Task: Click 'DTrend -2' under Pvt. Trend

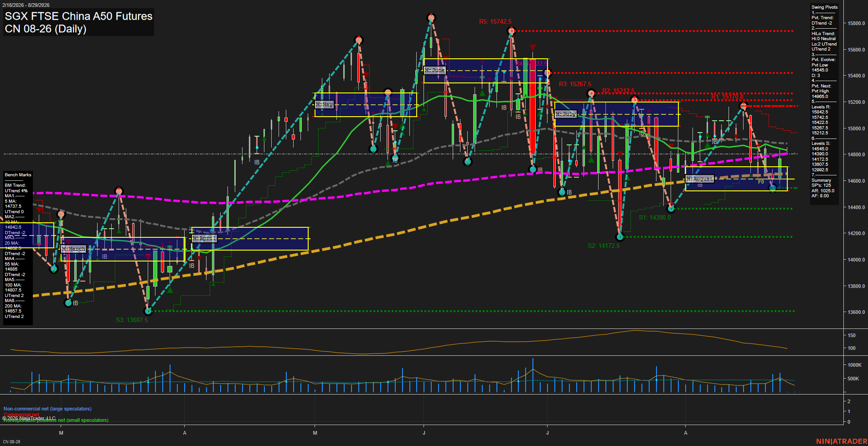Action: tap(821, 23)
